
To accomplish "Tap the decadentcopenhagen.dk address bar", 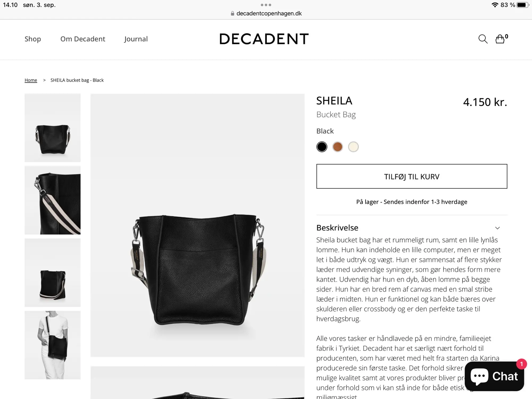I will click(x=266, y=13).
